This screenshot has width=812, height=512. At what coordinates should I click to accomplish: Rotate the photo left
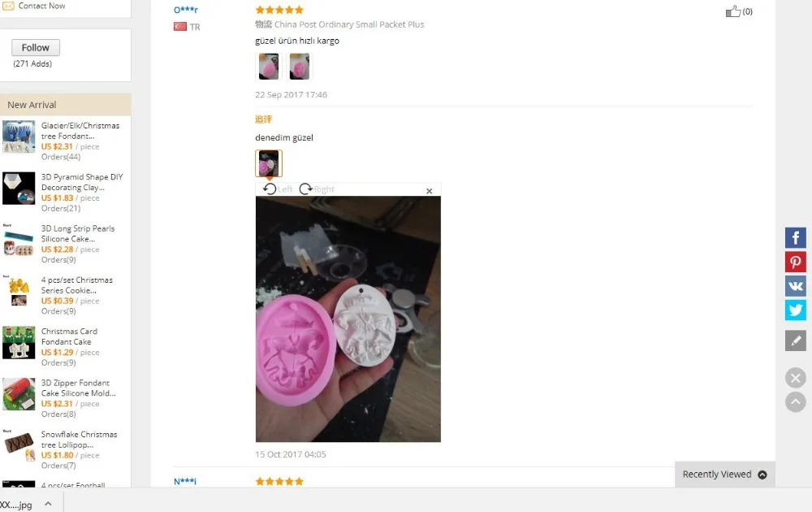coord(278,189)
